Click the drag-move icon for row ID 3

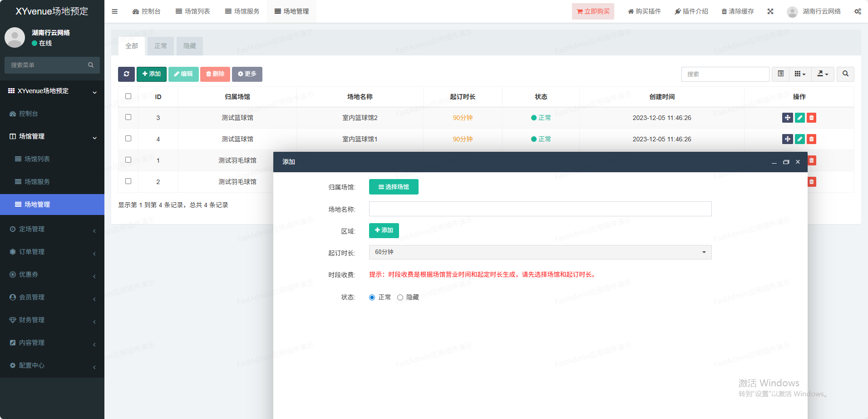pos(787,118)
